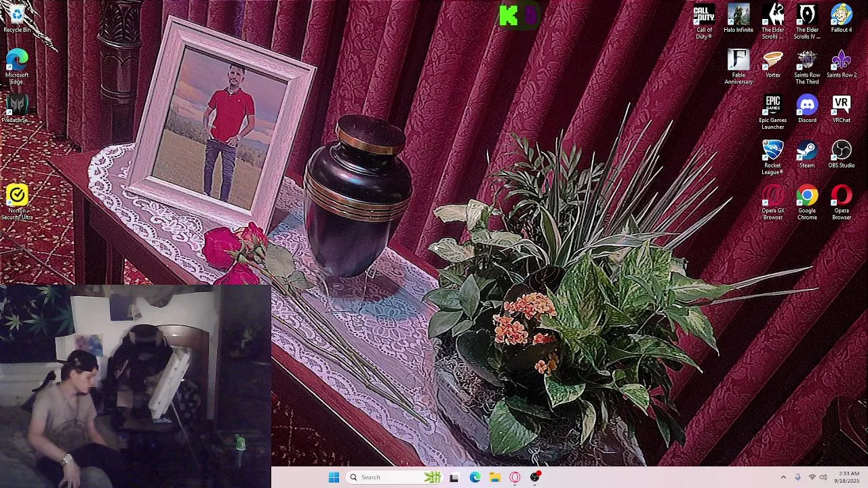Switch to Opera GX on the taskbar

click(515, 477)
